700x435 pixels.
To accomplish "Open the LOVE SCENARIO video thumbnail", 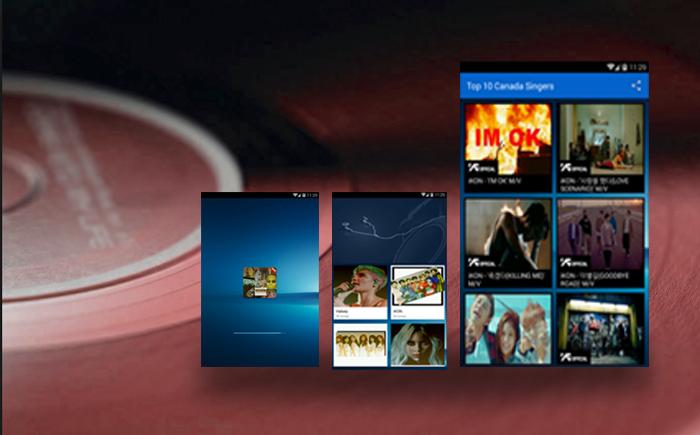I will 600,138.
